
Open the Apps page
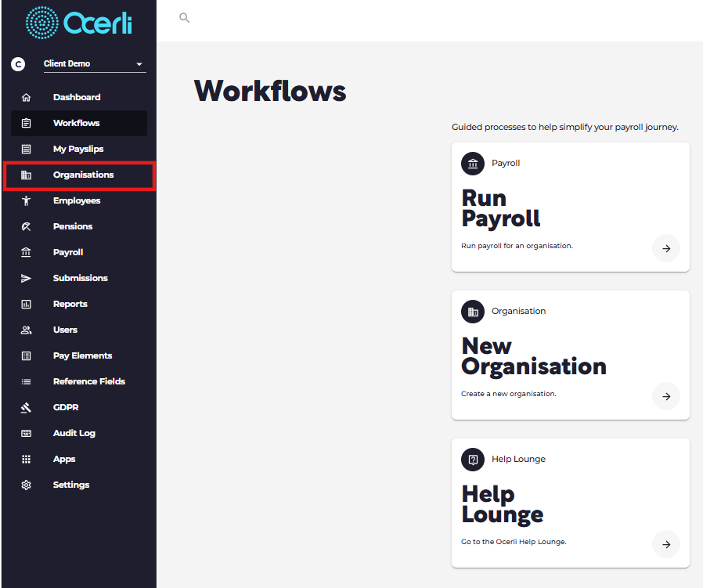click(x=79, y=459)
